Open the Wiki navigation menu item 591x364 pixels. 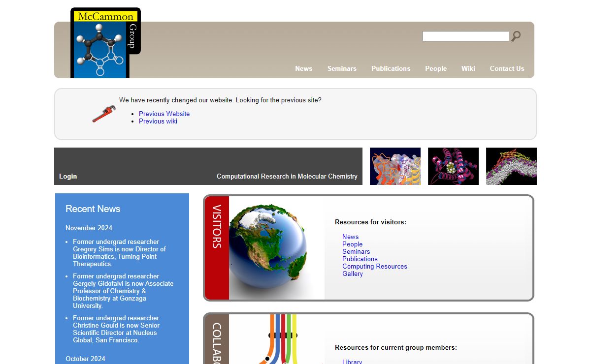click(x=468, y=68)
